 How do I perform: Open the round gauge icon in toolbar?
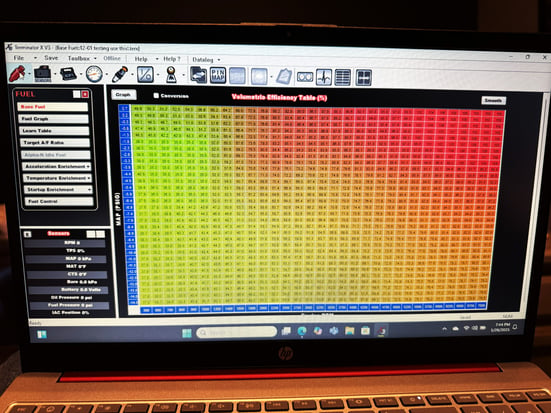94,74
